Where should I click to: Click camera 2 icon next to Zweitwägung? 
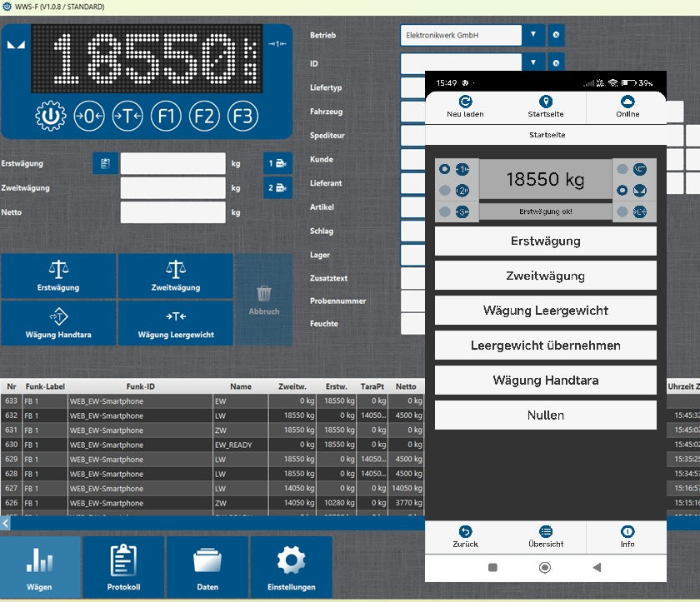[277, 188]
